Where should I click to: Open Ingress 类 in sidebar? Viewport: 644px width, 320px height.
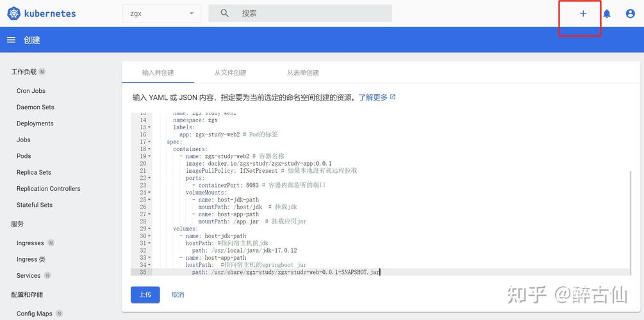[31, 259]
